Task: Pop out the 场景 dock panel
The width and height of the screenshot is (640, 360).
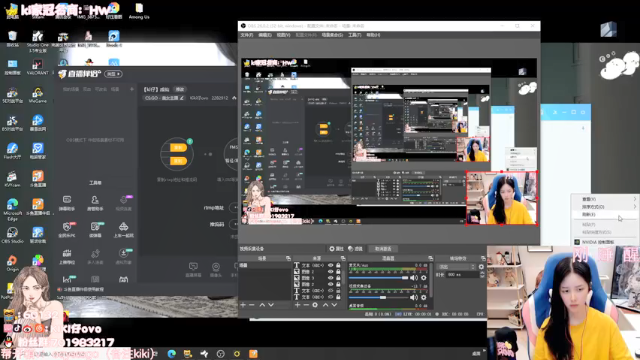Action: [288, 258]
